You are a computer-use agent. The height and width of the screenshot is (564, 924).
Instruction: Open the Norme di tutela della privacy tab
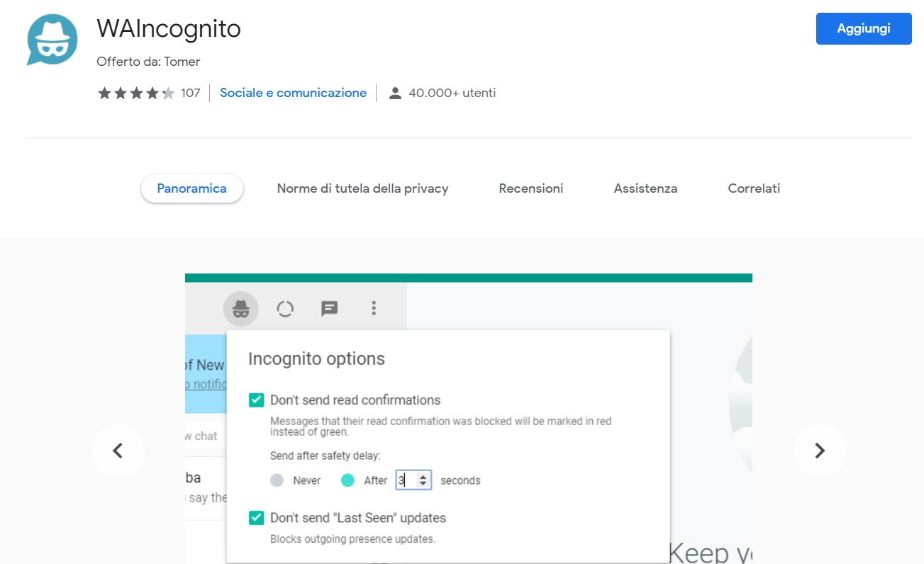click(362, 188)
